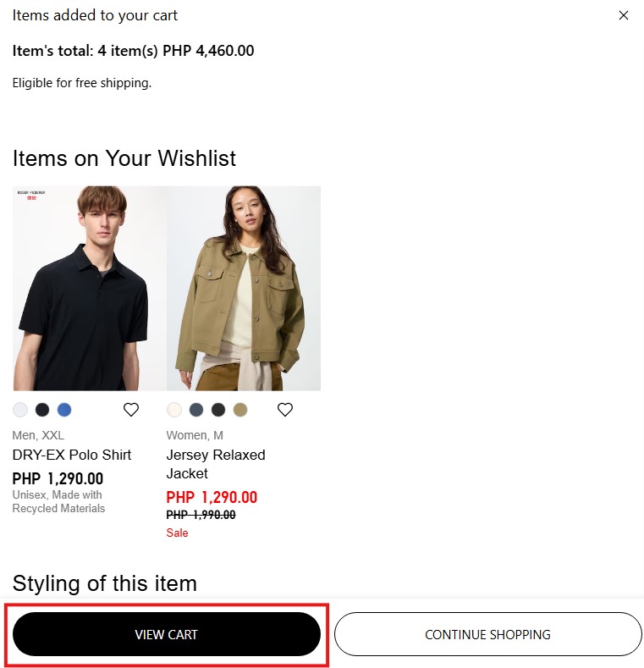Click the VIEW CART button
This screenshot has height=668, width=644.
point(167,634)
